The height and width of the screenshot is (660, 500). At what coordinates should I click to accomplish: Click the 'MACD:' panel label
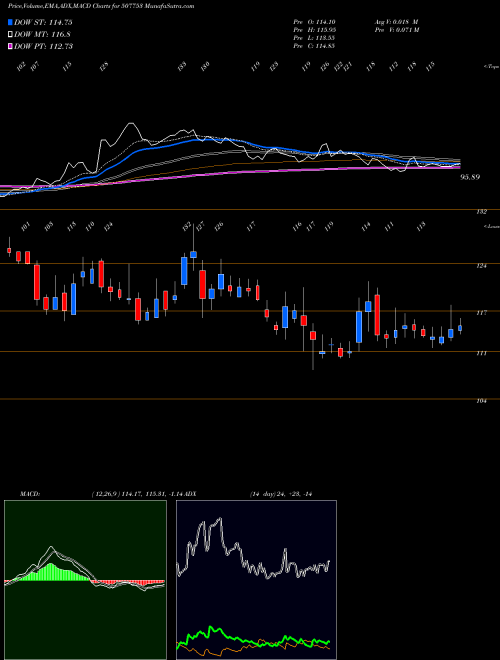click(x=29, y=494)
